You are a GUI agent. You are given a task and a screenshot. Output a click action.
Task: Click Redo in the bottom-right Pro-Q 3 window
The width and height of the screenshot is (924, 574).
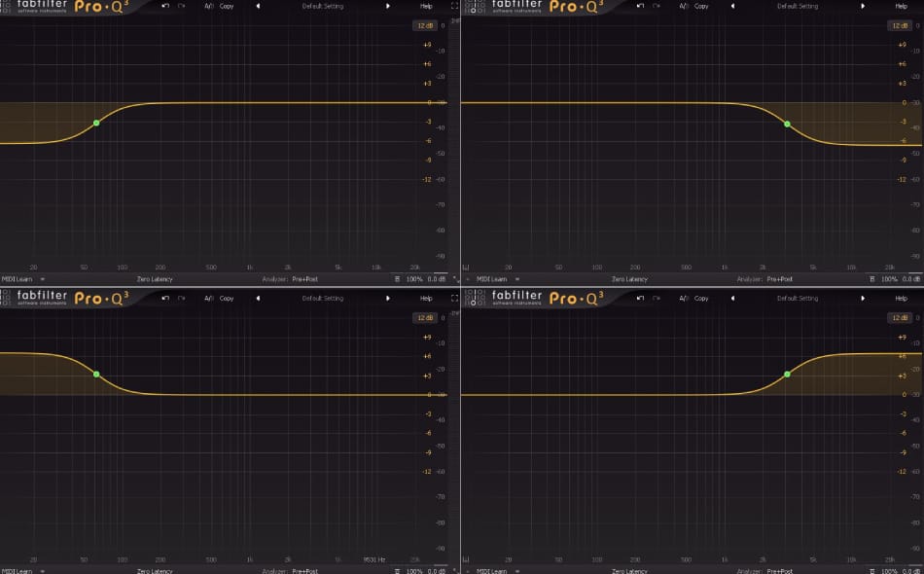click(x=657, y=299)
